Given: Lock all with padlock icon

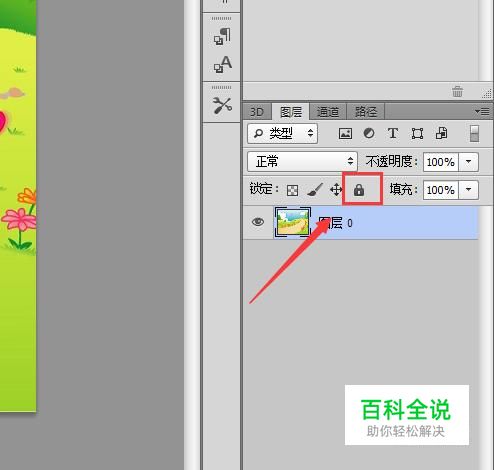Looking at the screenshot, I should (x=359, y=190).
